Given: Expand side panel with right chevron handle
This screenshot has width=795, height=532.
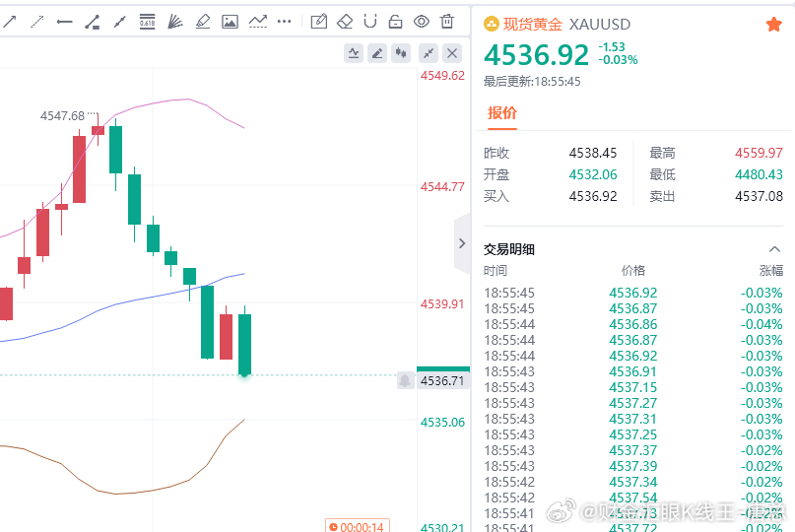Looking at the screenshot, I should click(462, 243).
